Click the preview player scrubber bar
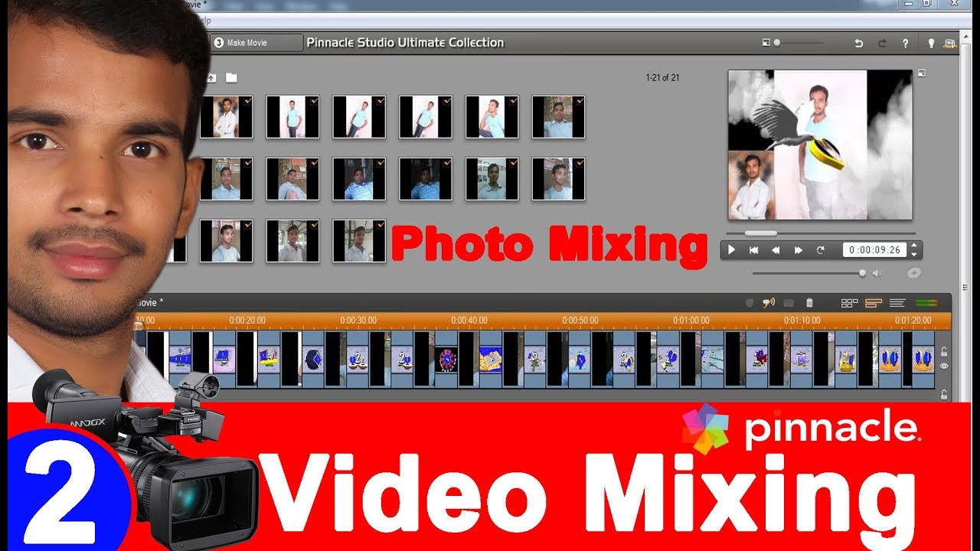 pos(821,233)
